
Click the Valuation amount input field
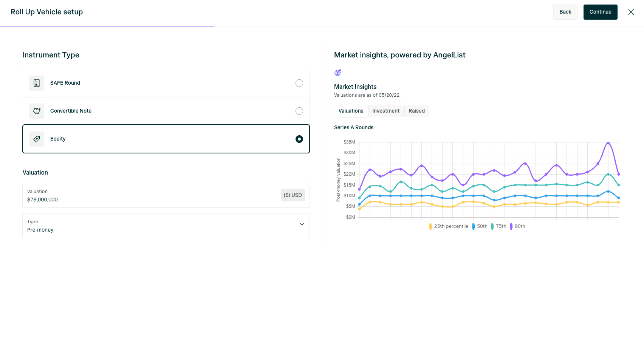[x=151, y=195]
